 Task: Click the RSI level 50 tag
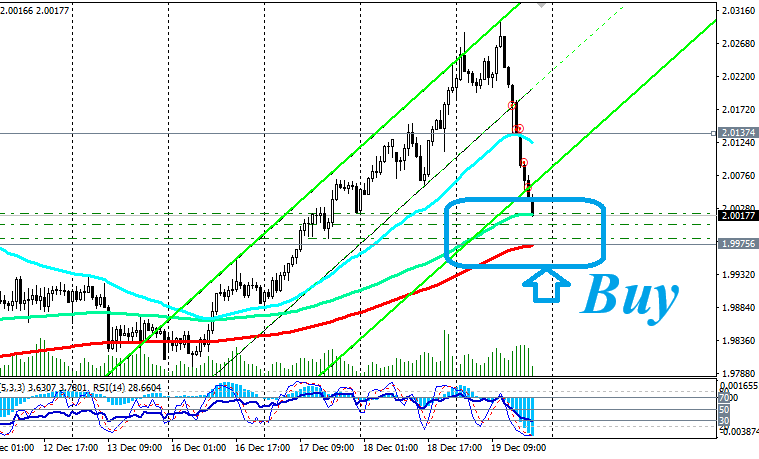coord(724,410)
